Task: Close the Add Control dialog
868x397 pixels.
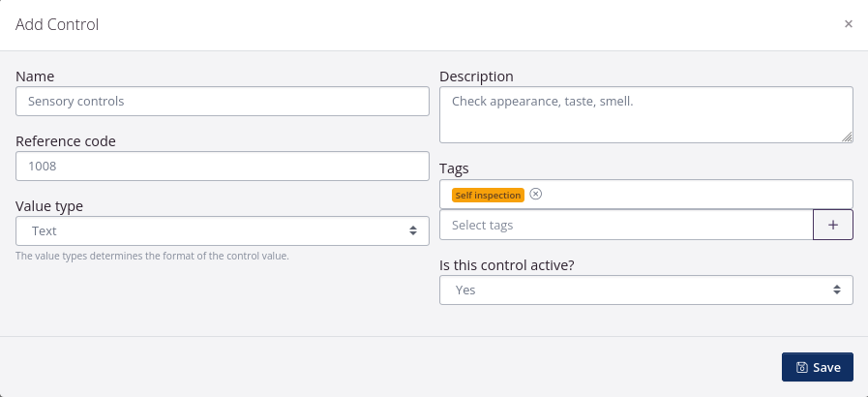Action: click(848, 24)
